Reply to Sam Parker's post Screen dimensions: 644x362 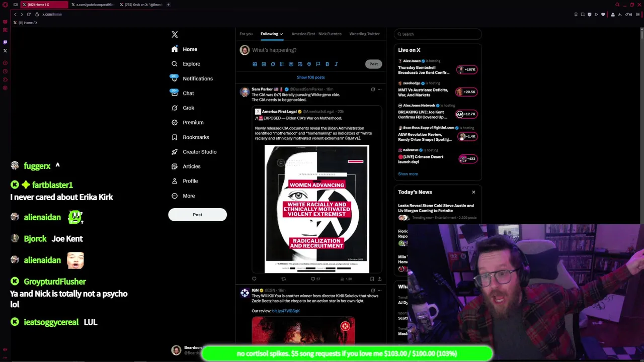coord(254,279)
